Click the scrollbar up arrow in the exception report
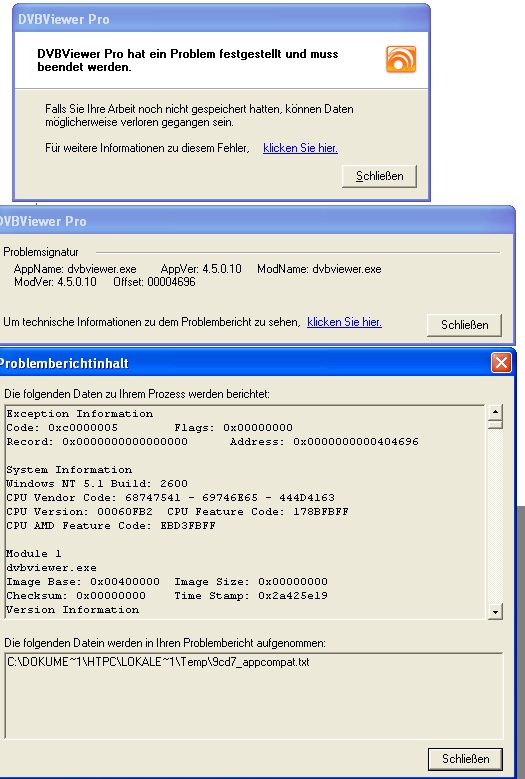The width and height of the screenshot is (525, 779). click(x=495, y=412)
